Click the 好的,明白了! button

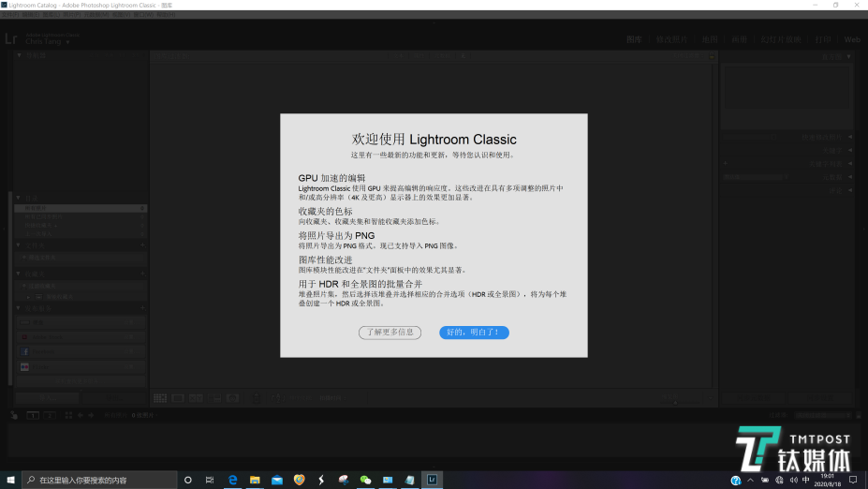pyautogui.click(x=474, y=333)
